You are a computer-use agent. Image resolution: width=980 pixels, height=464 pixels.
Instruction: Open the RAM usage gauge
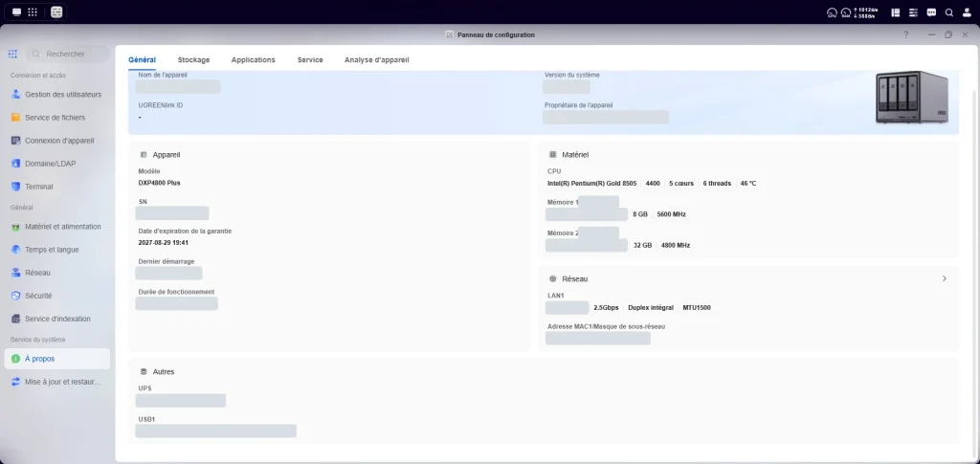click(x=846, y=12)
